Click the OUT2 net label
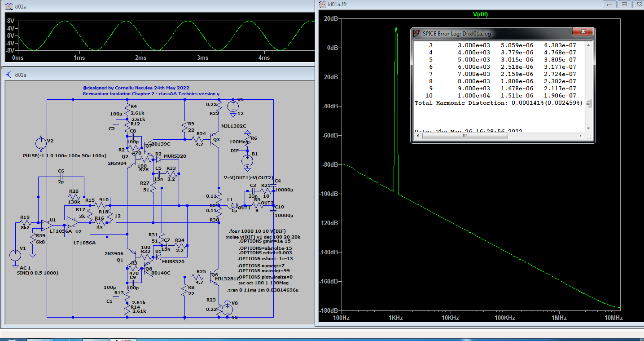The image size is (644, 341). [x=267, y=203]
